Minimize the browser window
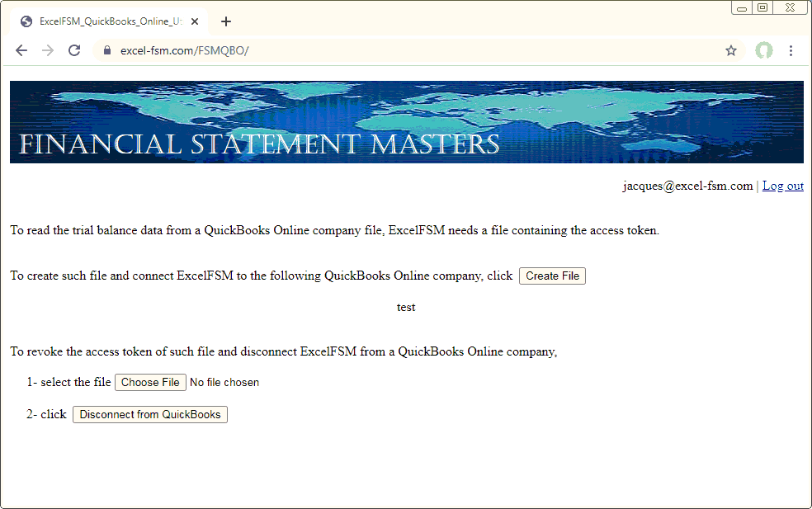This screenshot has height=509, width=812. coord(742,7)
